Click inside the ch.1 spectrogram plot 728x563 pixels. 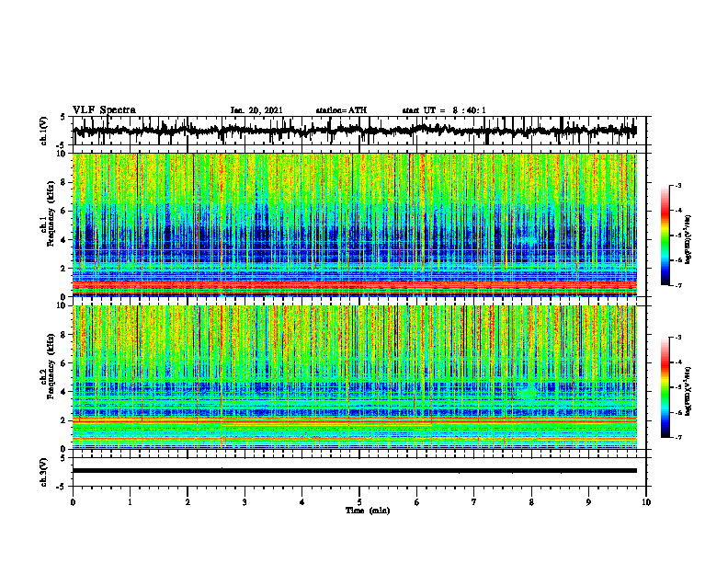355,224
